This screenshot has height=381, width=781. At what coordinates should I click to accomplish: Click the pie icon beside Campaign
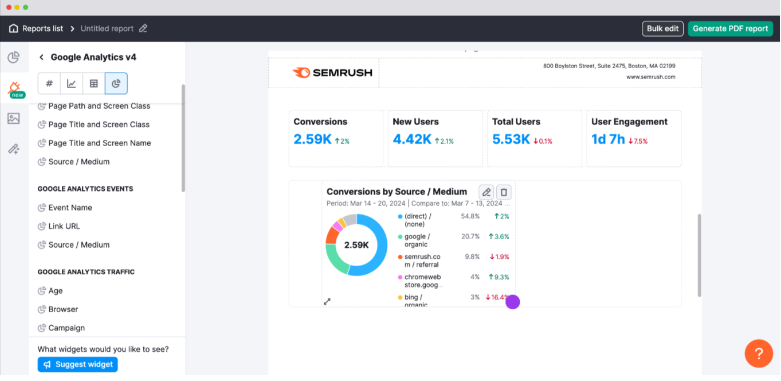tap(42, 328)
